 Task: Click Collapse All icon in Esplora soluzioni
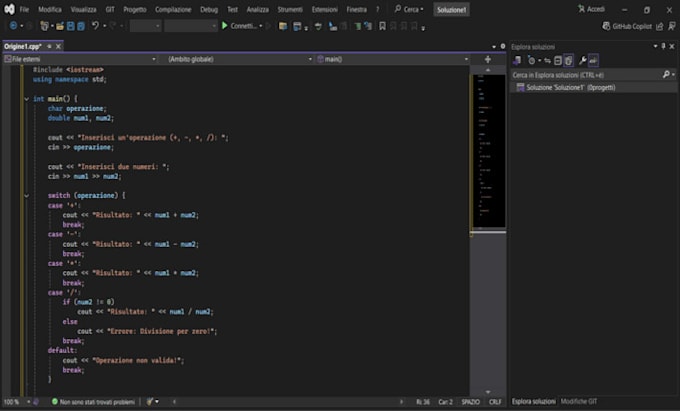(x=558, y=61)
